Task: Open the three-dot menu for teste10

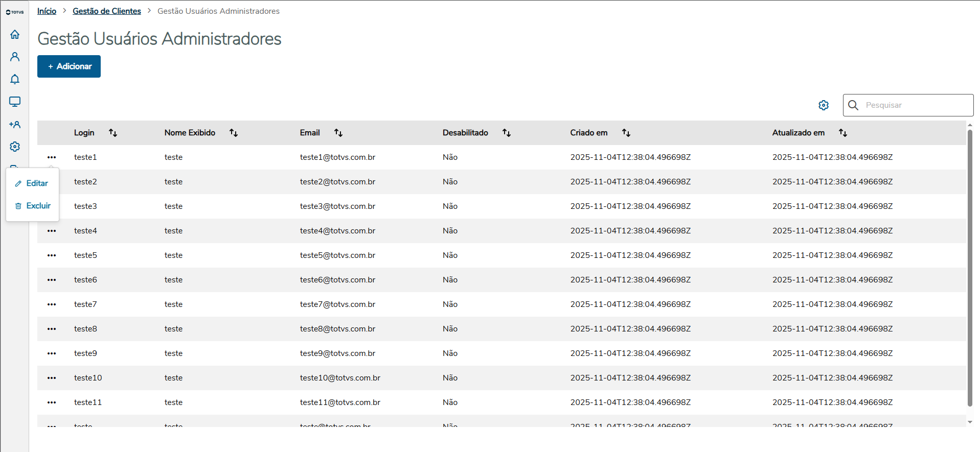Action: [52, 378]
